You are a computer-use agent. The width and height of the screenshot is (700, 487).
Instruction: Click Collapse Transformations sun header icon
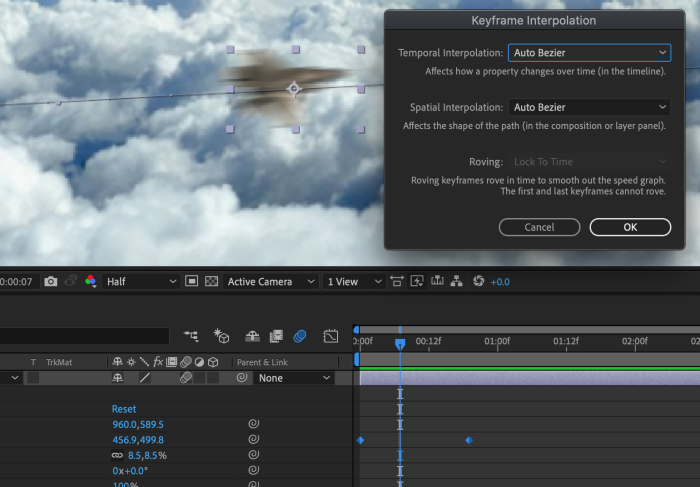131,362
